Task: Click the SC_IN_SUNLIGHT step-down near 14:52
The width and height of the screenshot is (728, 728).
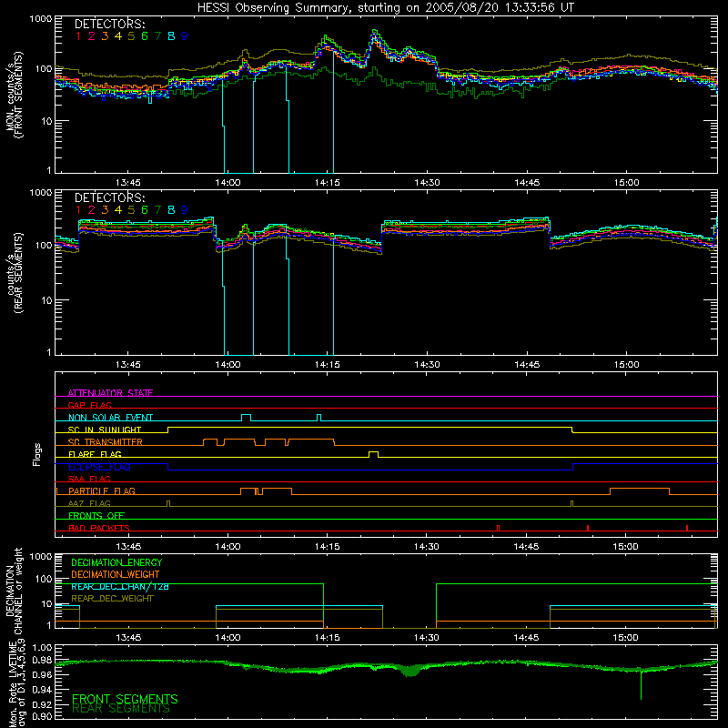Action: [572, 430]
